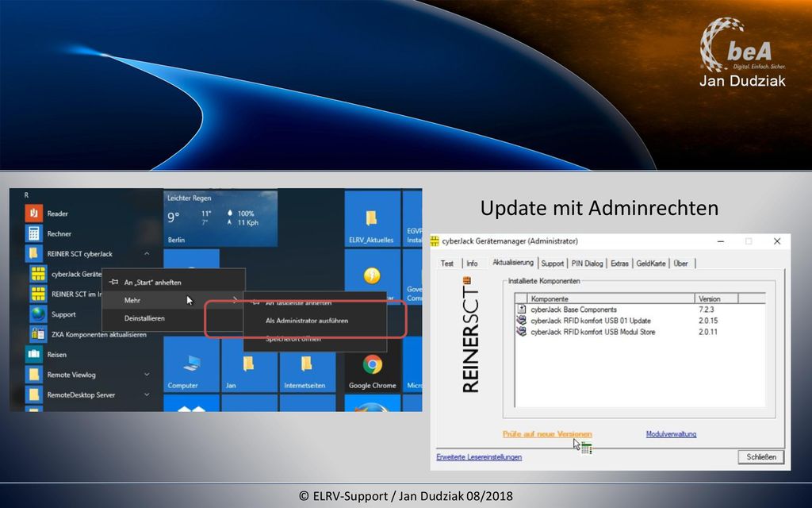The width and height of the screenshot is (812, 508).
Task: Click the Remote Viewlog folder icon
Action: pyautogui.click(x=33, y=375)
